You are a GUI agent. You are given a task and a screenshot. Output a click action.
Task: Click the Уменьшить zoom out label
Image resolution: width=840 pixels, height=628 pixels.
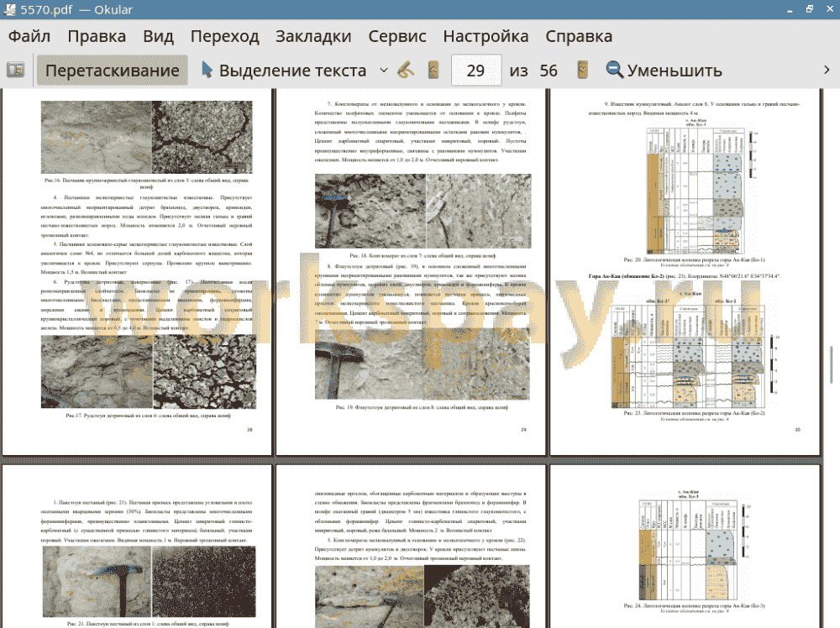[675, 71]
